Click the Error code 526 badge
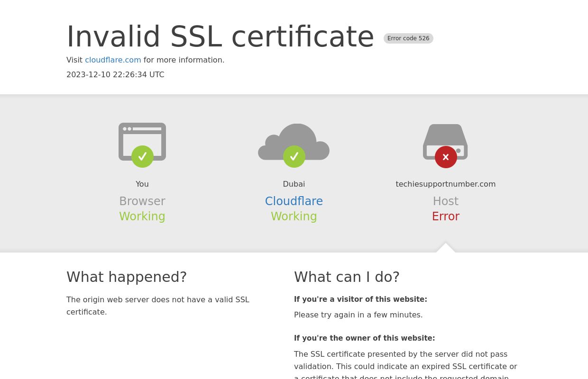The width and height of the screenshot is (588, 379). 408,38
